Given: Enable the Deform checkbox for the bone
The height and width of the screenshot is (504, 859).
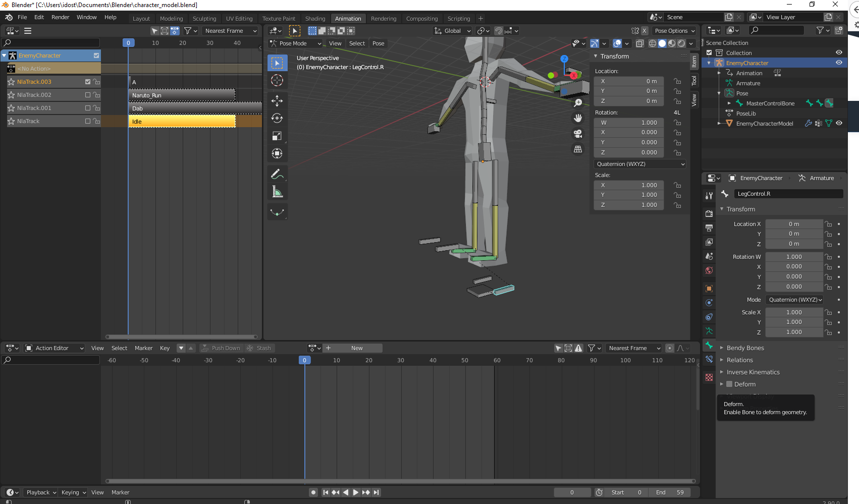Looking at the screenshot, I should click(x=729, y=384).
